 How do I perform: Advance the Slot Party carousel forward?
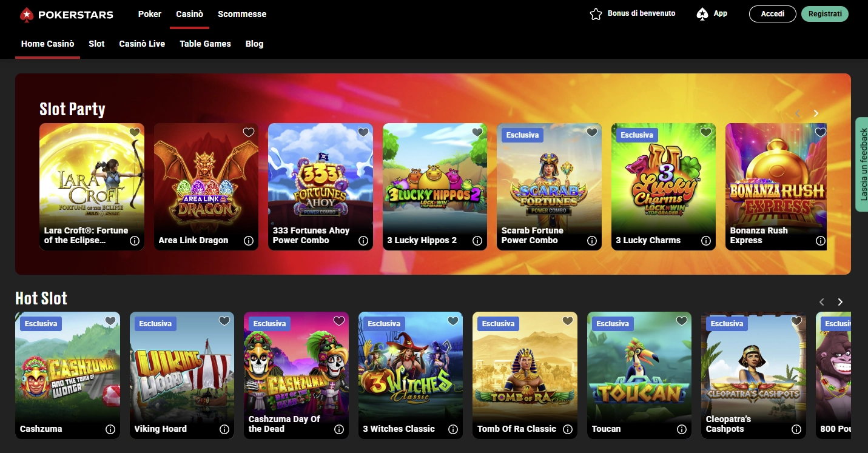[x=816, y=113]
